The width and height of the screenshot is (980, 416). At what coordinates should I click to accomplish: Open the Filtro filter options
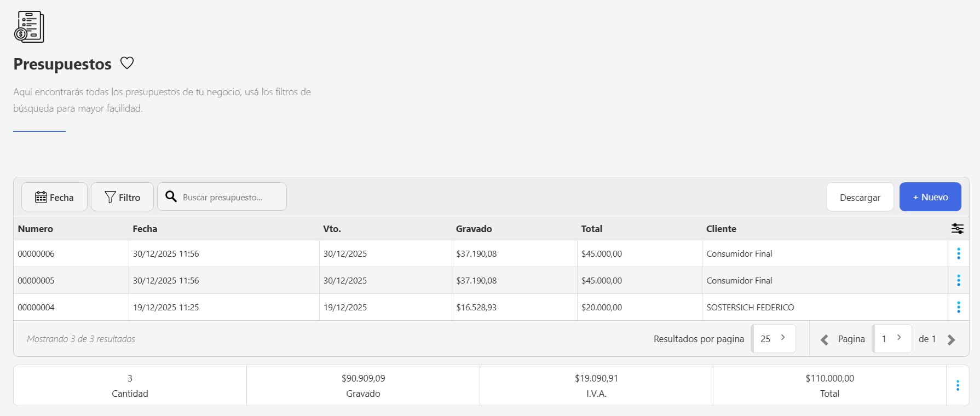(122, 197)
